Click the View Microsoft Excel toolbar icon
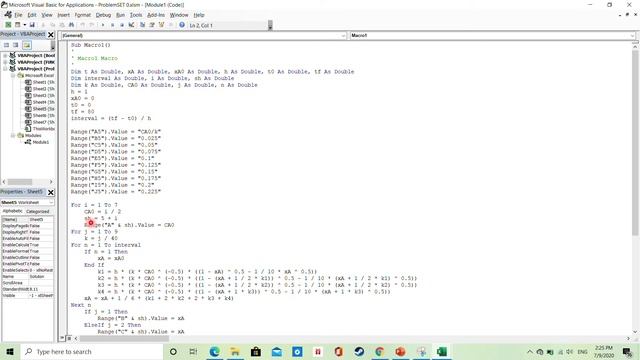Viewport: 640px width, 360px height. (x=8, y=25)
